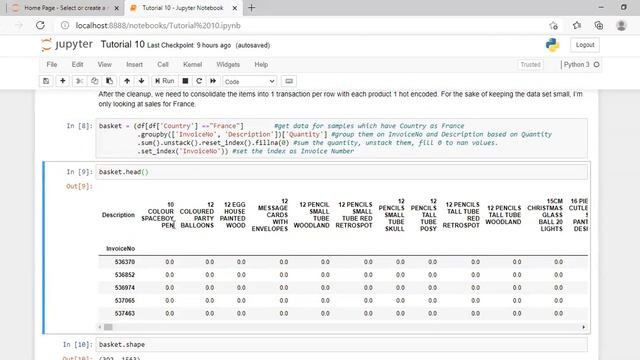
Task: Open the browser profile avatar
Action: pyautogui.click(x=621, y=25)
